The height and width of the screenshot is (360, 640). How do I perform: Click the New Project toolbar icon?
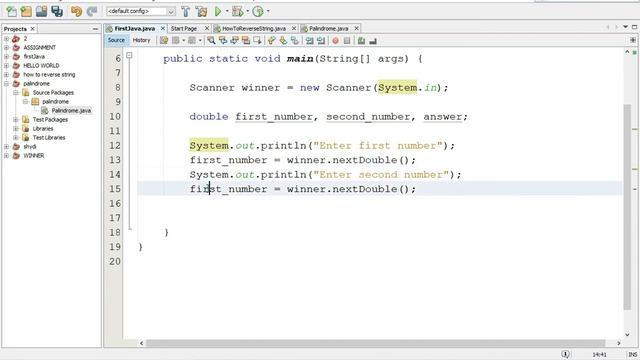[26, 11]
